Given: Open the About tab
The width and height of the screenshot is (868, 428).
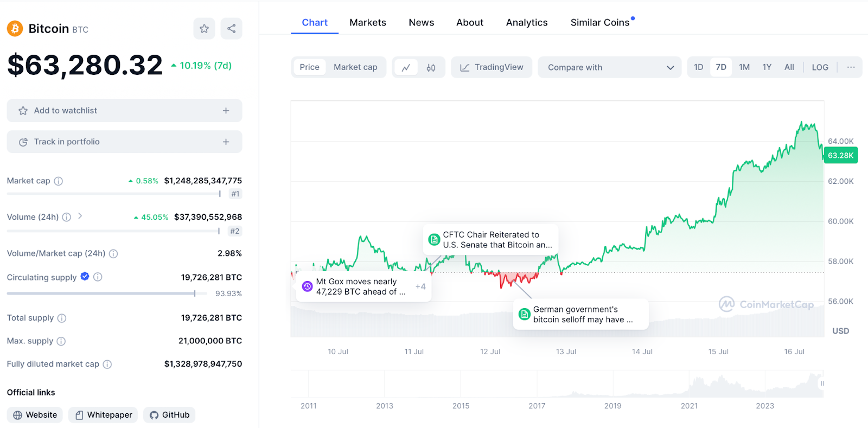Looking at the screenshot, I should tap(470, 22).
